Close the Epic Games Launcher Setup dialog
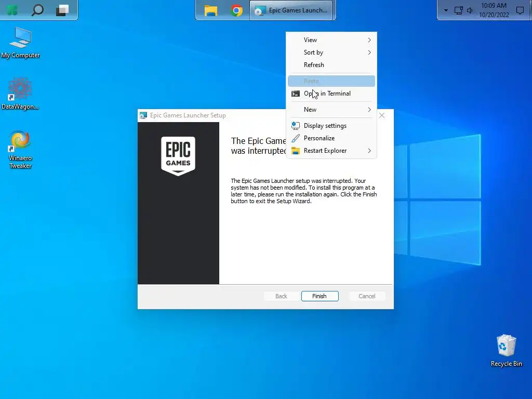532x399 pixels. [382, 115]
